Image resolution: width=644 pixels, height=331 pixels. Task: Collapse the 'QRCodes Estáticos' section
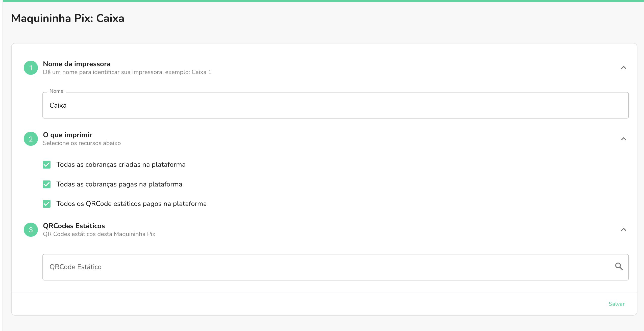[x=623, y=230]
